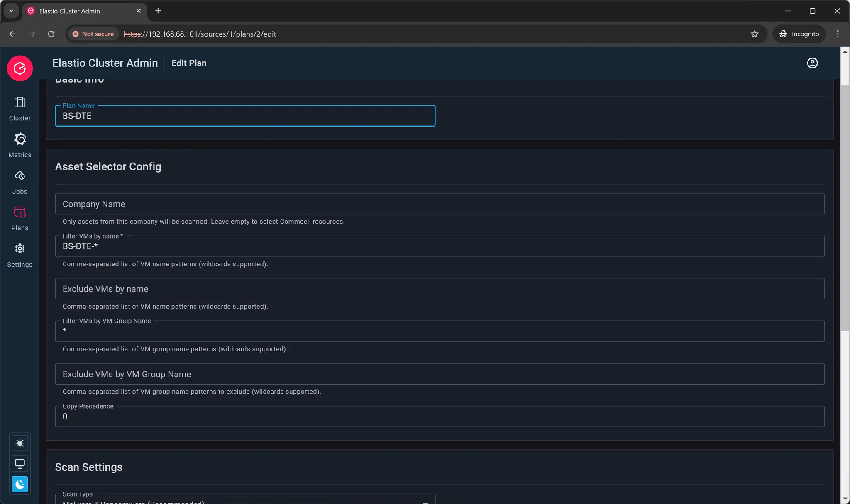The width and height of the screenshot is (850, 504).
Task: Minimize the browser window
Action: 788,11
